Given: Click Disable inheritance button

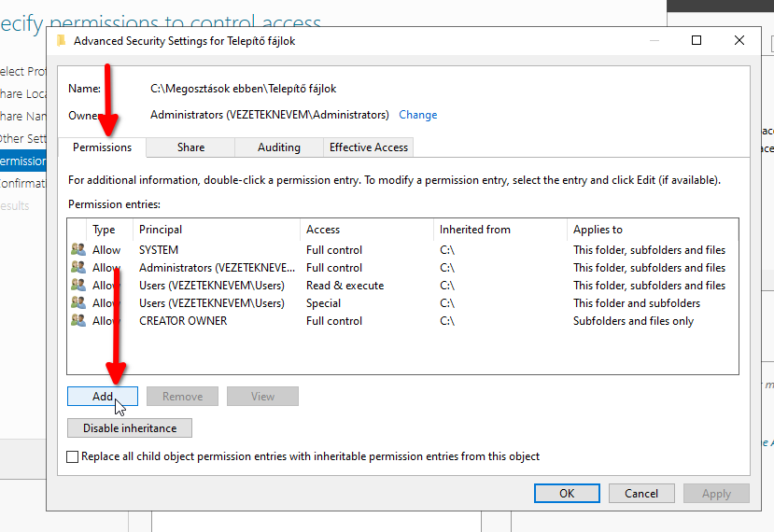Looking at the screenshot, I should [x=130, y=428].
